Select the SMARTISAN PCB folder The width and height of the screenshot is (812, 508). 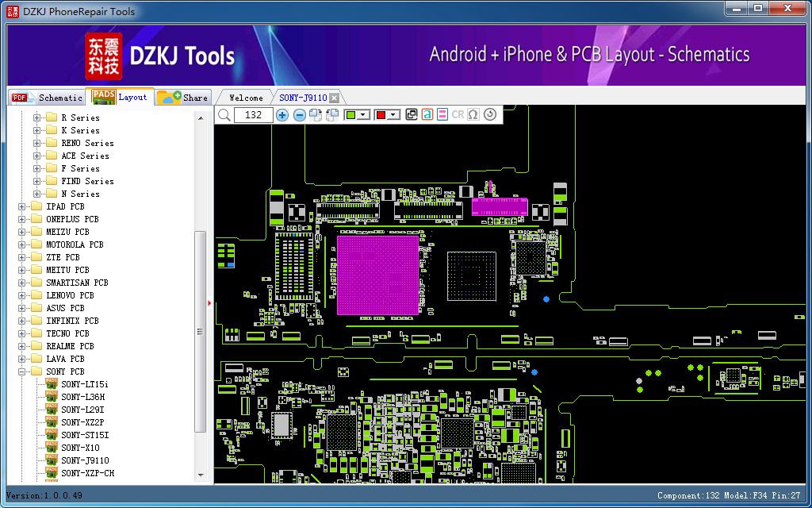[77, 283]
